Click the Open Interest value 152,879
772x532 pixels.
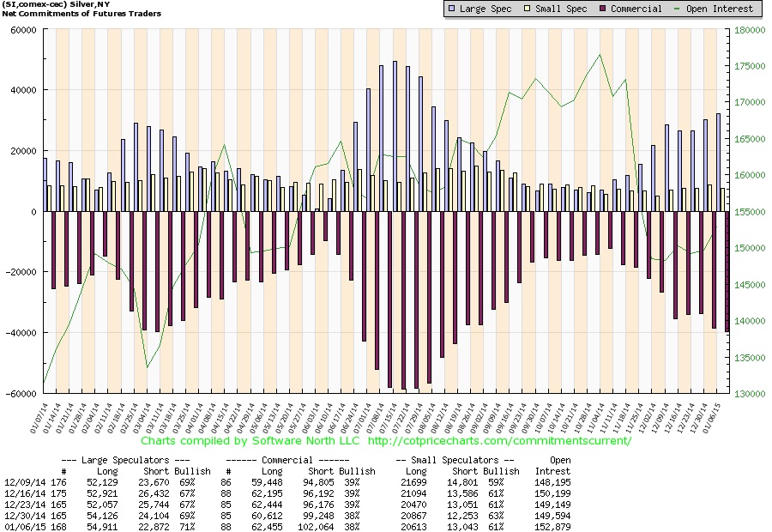click(x=552, y=527)
